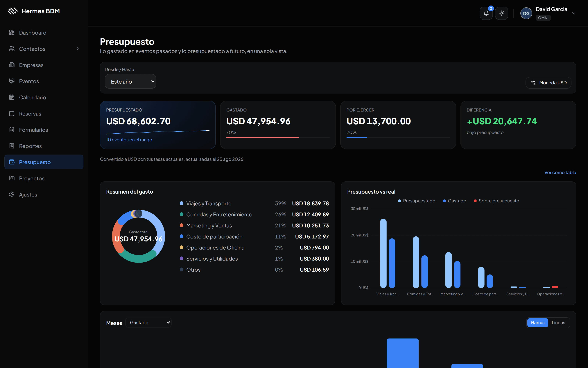Click the Diferencia +USD 20,647.74 value
This screenshot has width=588, height=368.
click(x=502, y=121)
